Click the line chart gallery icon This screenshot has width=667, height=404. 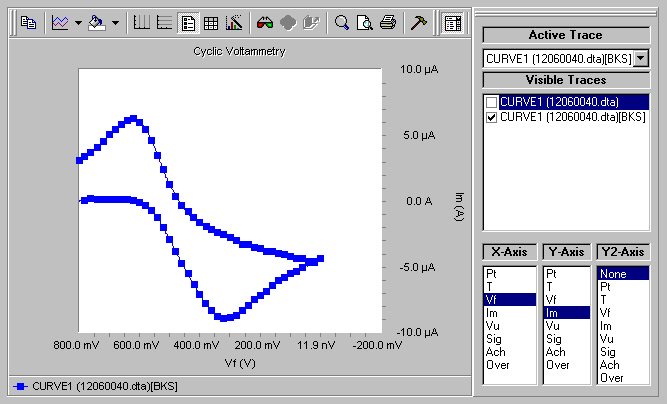[60, 23]
